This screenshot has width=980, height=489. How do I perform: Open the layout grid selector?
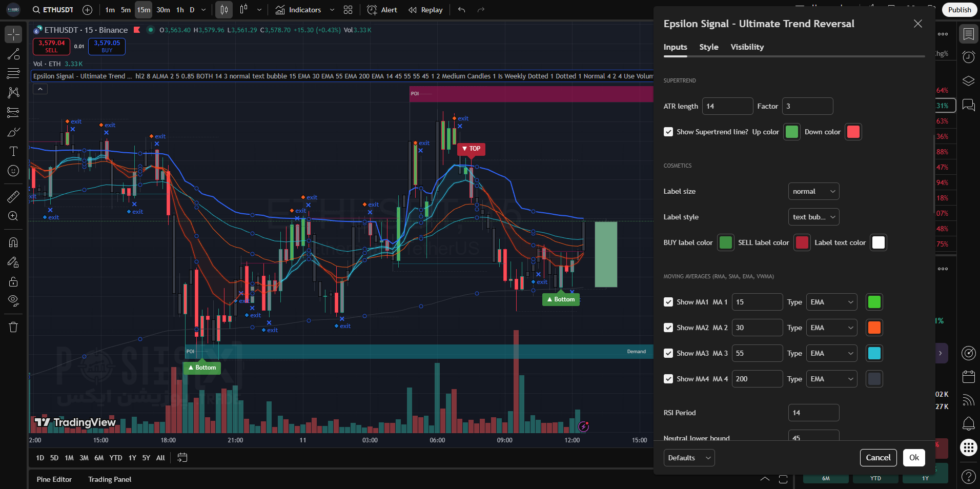pos(348,10)
